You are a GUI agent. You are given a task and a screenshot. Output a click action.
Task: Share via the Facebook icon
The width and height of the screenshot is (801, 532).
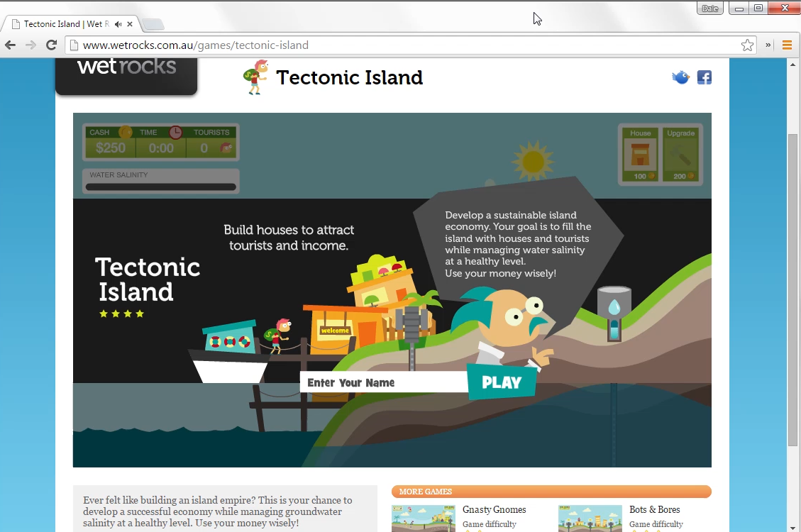click(705, 77)
